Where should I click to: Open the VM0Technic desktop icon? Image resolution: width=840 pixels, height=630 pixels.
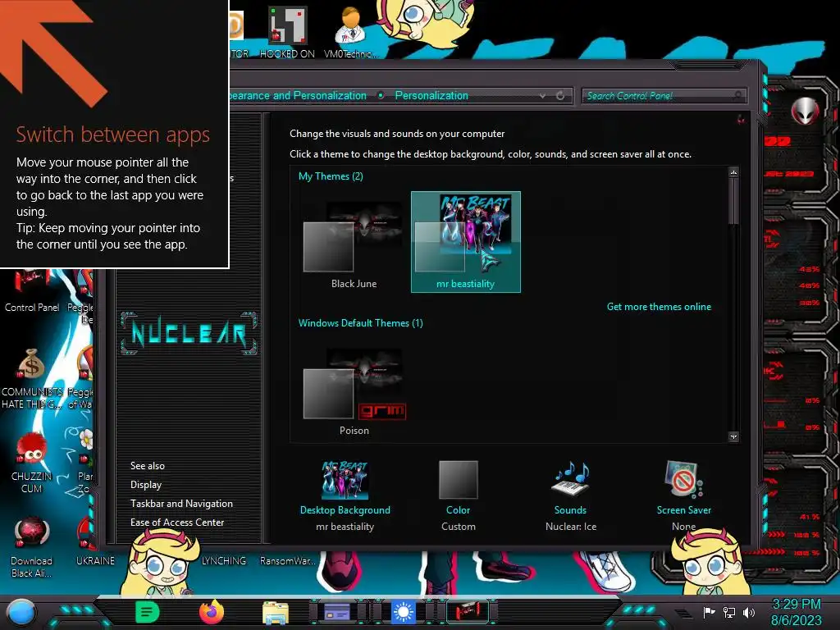351,31
